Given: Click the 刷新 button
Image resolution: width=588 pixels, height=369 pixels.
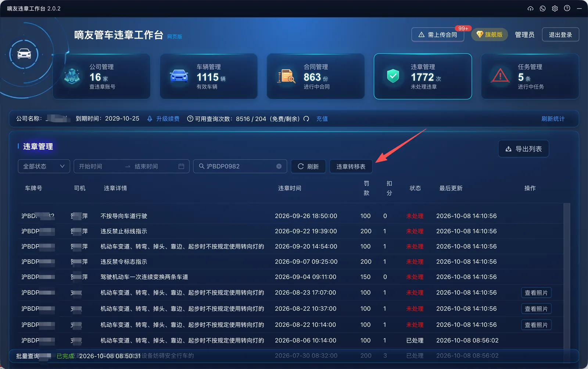Looking at the screenshot, I should pos(308,166).
